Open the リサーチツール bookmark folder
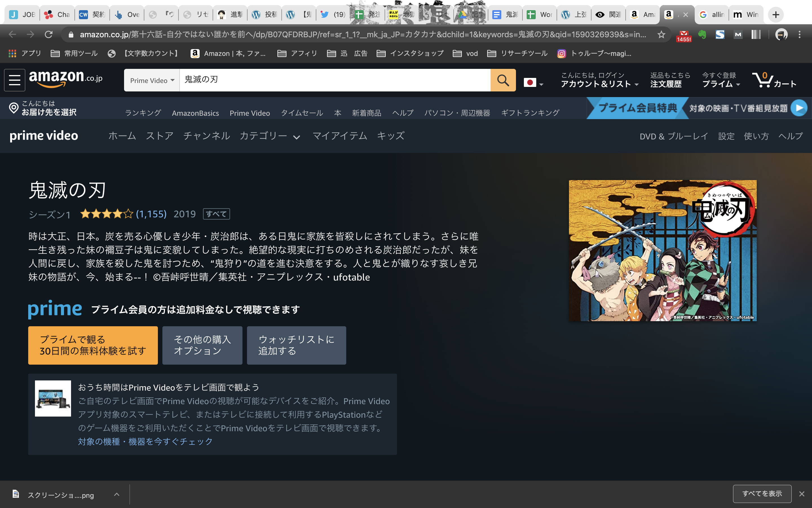The height and width of the screenshot is (508, 812). (517, 53)
